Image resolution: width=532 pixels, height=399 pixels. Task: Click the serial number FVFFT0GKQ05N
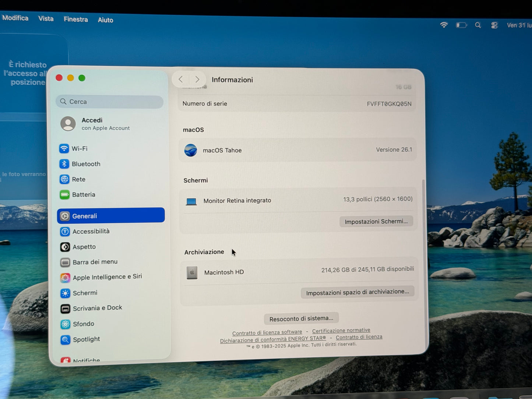[x=389, y=104]
